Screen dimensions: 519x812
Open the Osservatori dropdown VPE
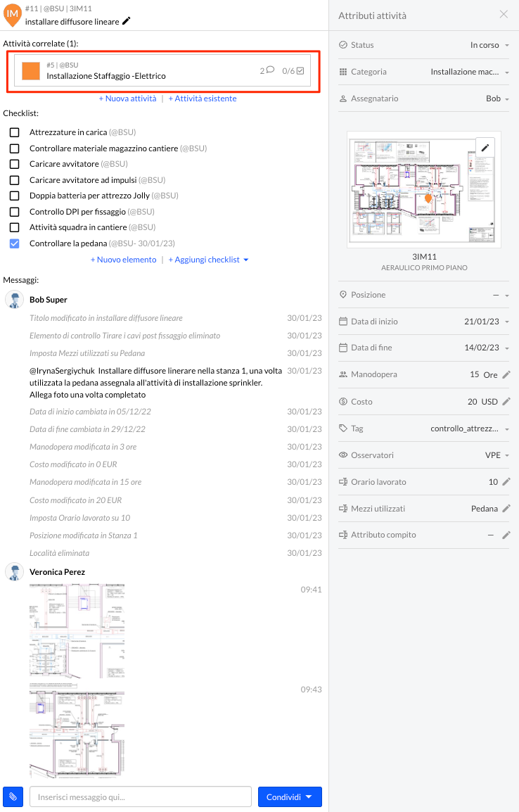coord(497,455)
